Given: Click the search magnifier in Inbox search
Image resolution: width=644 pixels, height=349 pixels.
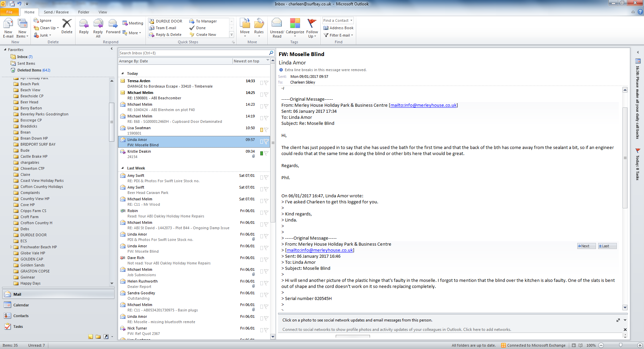Looking at the screenshot, I should pyautogui.click(x=271, y=53).
